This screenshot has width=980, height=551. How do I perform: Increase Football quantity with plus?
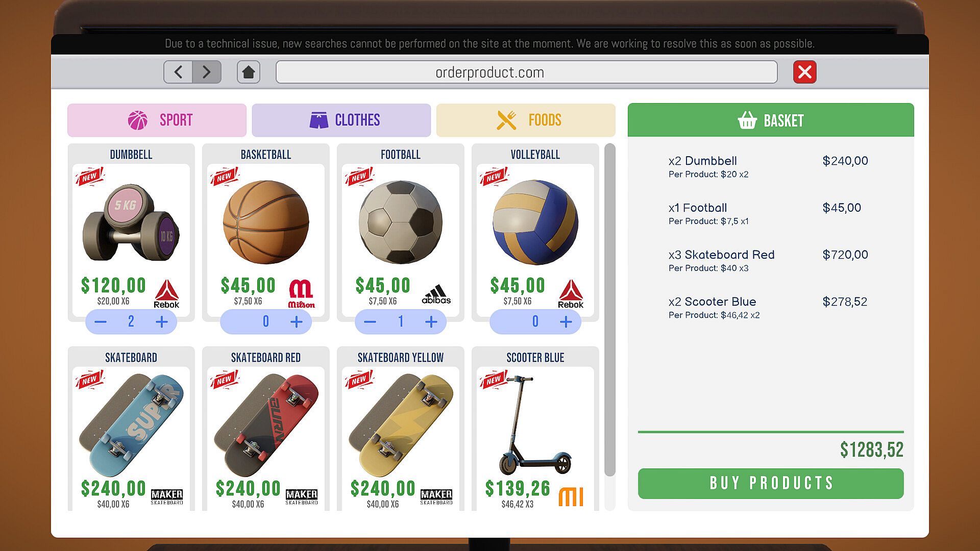[x=431, y=321]
